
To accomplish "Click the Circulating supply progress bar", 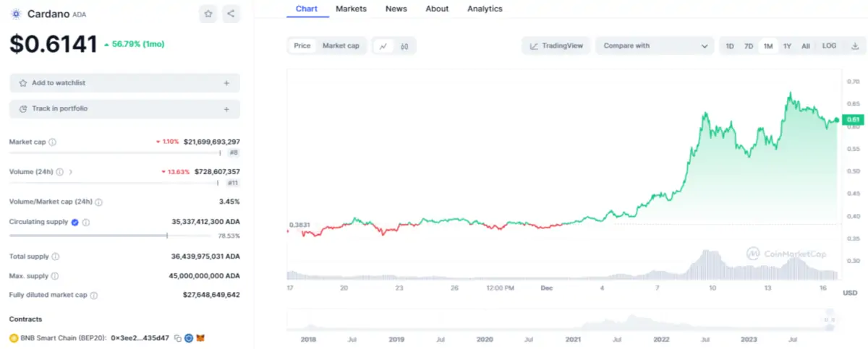I will pyautogui.click(x=111, y=235).
